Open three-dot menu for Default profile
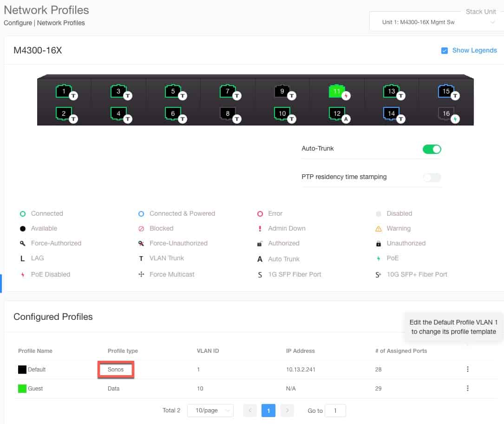Screen dimensions: 504x424 (x=467, y=369)
